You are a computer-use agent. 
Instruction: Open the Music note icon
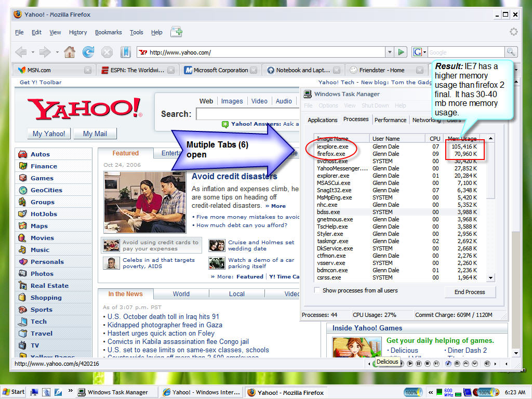click(x=22, y=250)
